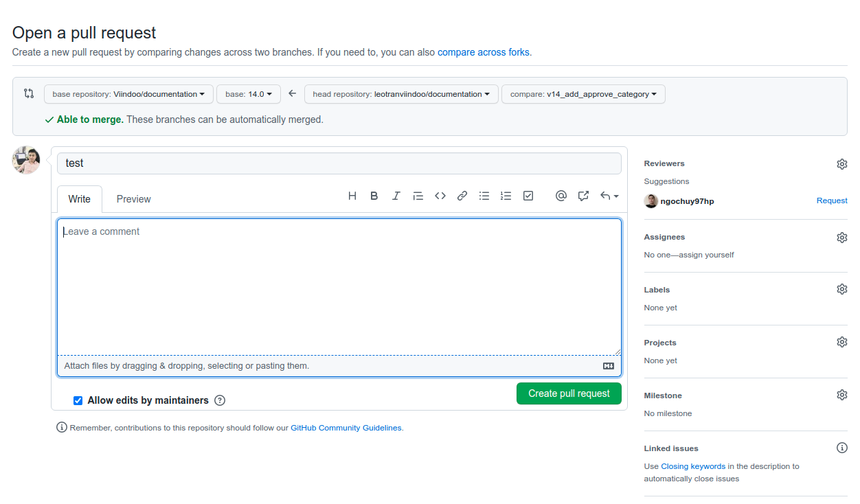860x504 pixels.
Task: Uncheck Allow edits by maintainers
Action: coord(78,400)
